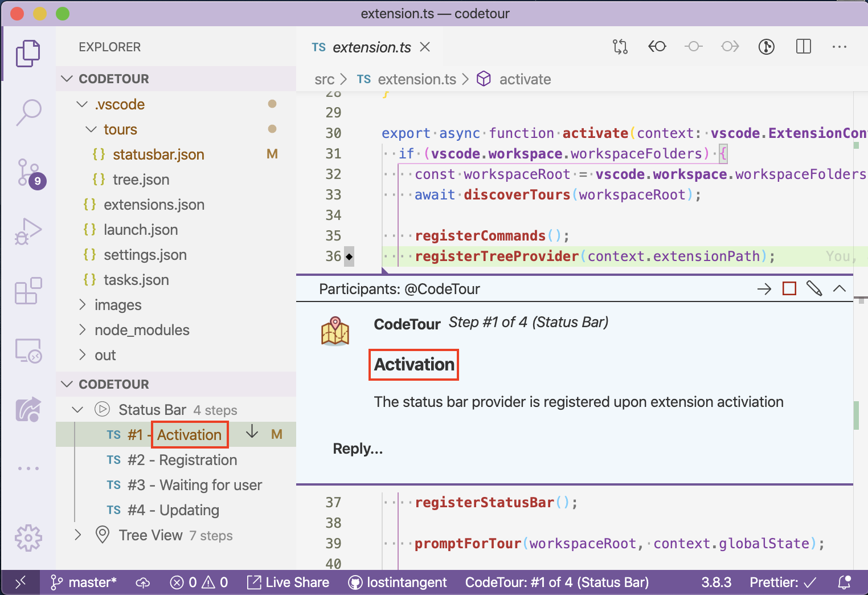Go to next tour step arrow
Screen dimensions: 868x595
(x=764, y=289)
